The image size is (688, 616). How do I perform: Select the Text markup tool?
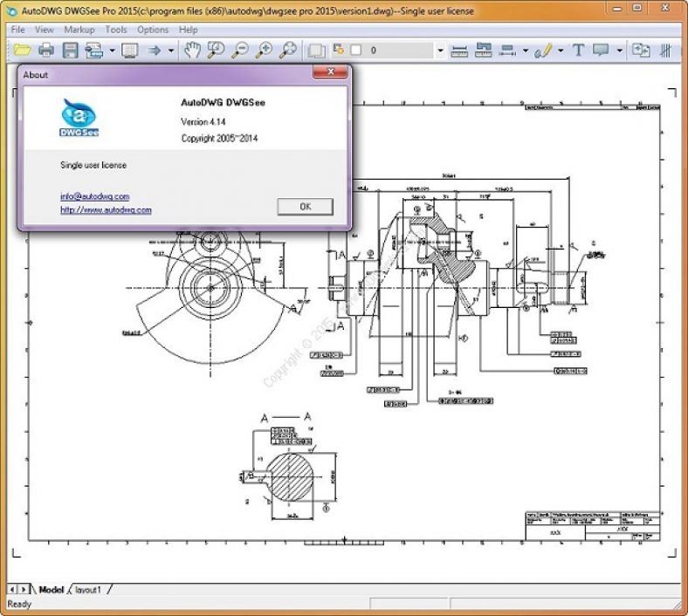click(x=578, y=50)
